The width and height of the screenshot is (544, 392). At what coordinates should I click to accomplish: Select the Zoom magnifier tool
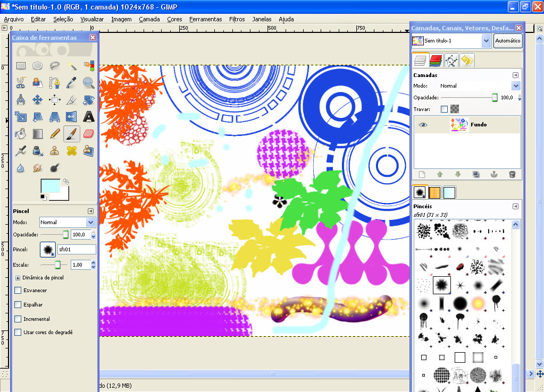pyautogui.click(x=89, y=82)
